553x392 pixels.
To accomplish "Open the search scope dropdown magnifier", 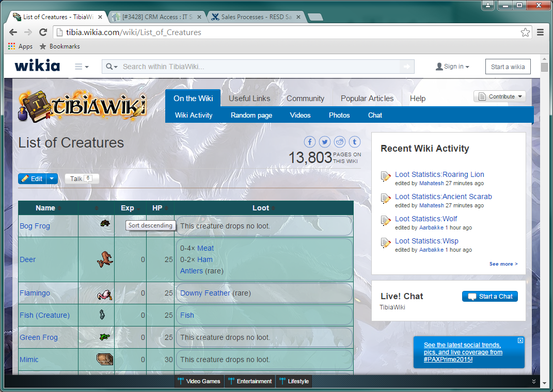I will 112,67.
